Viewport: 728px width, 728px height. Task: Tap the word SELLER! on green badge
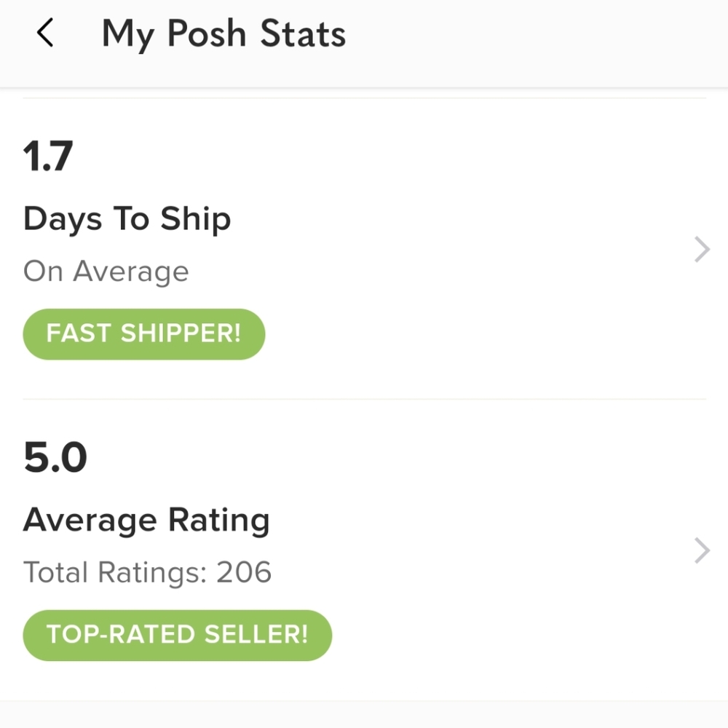click(256, 635)
